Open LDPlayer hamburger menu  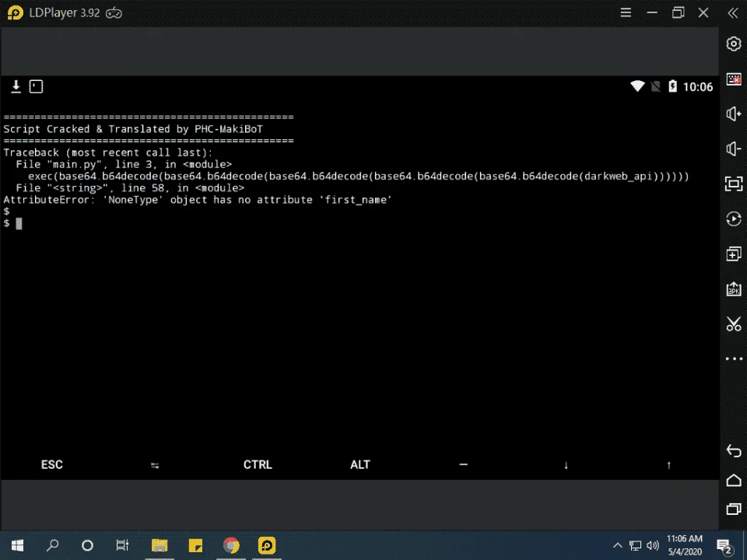click(x=626, y=13)
